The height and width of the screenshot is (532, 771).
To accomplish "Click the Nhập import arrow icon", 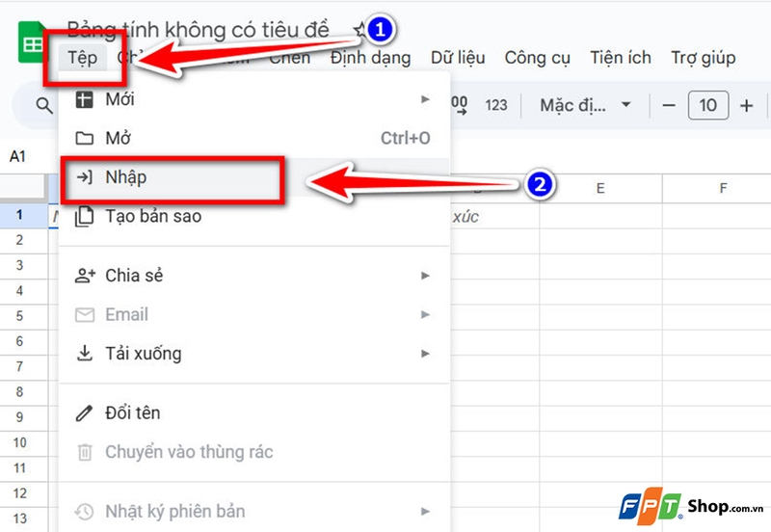I will (85, 177).
